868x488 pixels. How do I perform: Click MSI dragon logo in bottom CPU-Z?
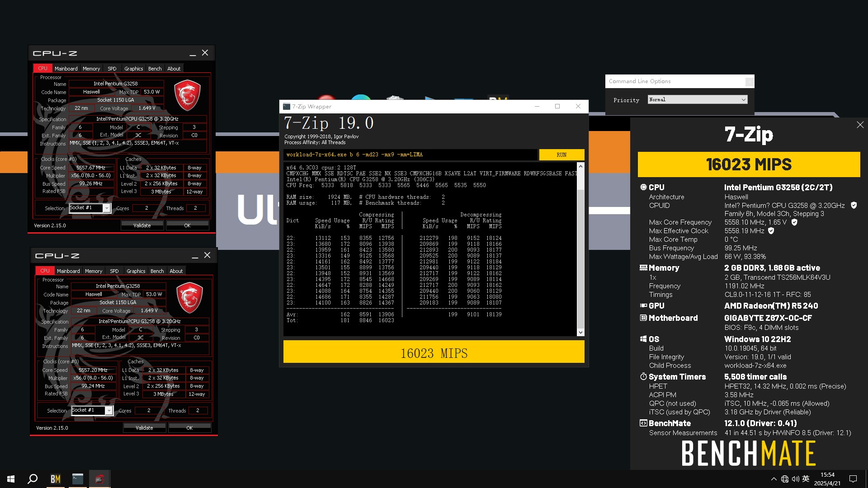(x=189, y=298)
